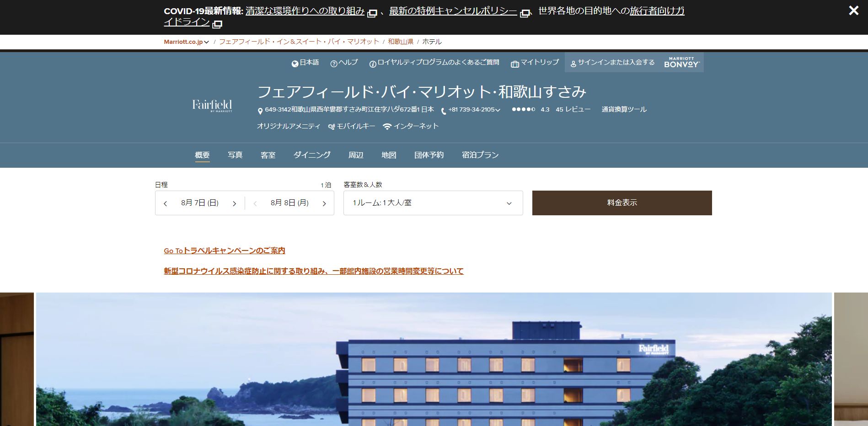Expand the phone number dropdown
This screenshot has width=868, height=426.
pos(498,110)
